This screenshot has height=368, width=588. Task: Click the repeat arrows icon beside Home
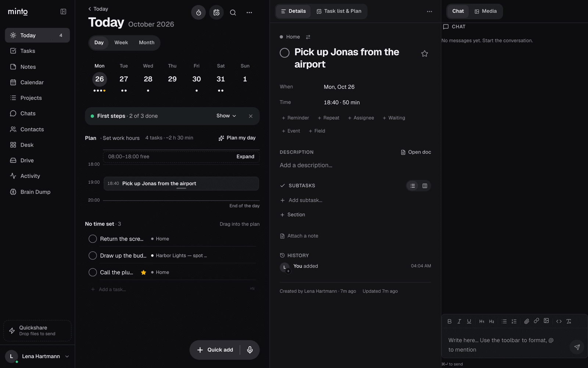click(308, 37)
